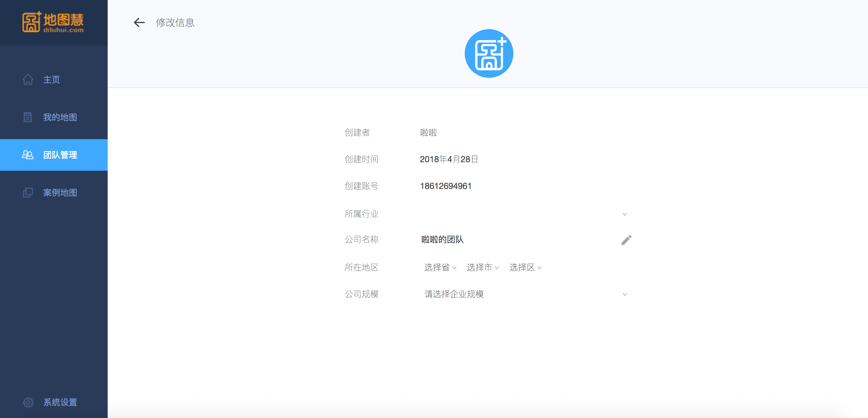Click the blue round team avatar
This screenshot has width=868, height=418.
(488, 53)
